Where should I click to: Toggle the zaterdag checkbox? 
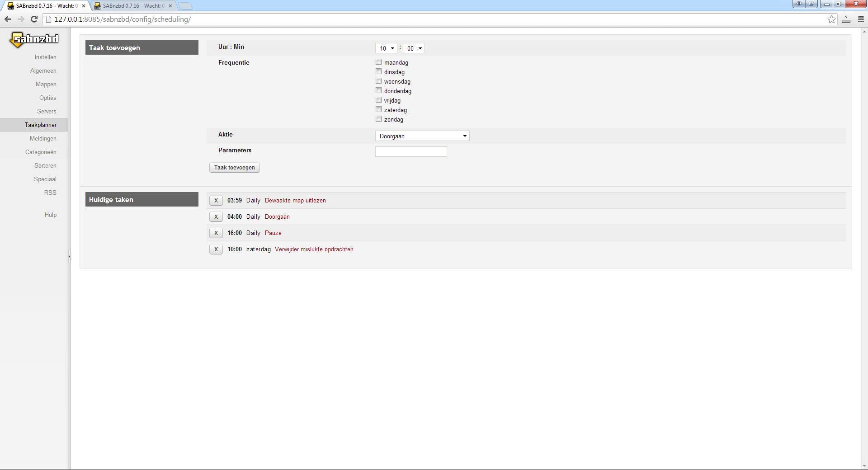379,109
